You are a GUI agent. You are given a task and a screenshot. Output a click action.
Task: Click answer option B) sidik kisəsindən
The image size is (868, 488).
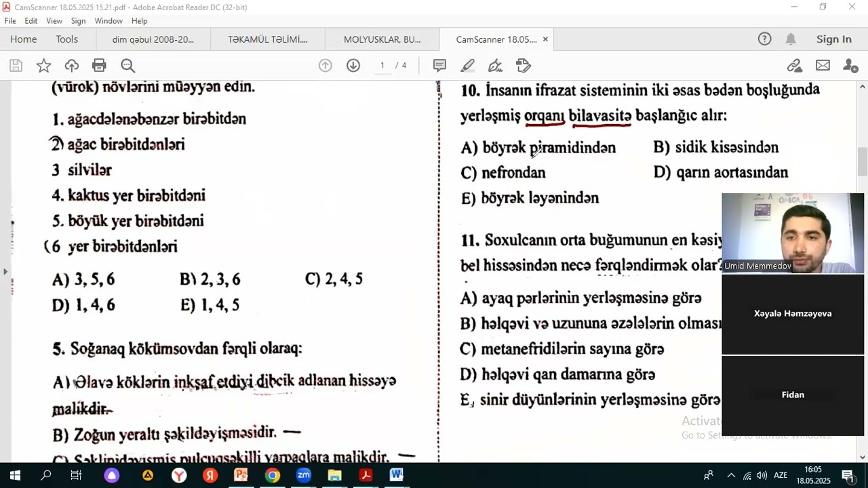pos(716,148)
